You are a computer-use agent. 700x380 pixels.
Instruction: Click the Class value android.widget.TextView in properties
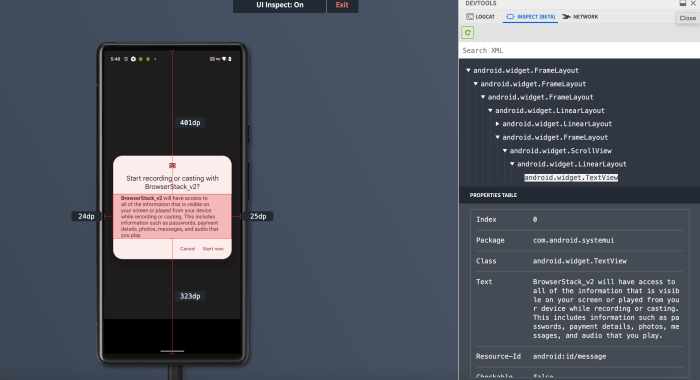pos(579,261)
